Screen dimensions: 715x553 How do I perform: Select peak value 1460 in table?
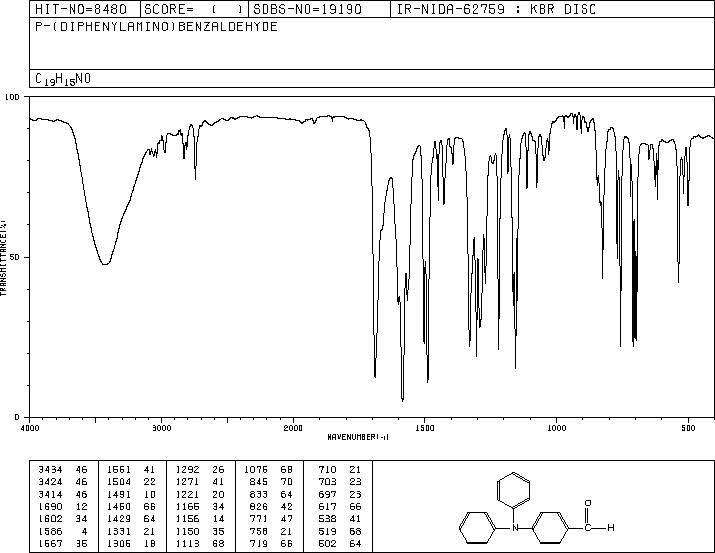point(119,506)
